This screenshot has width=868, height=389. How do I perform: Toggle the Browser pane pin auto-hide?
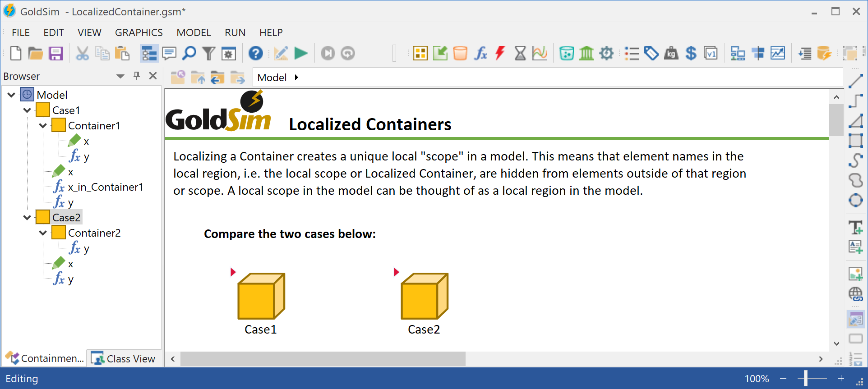137,76
